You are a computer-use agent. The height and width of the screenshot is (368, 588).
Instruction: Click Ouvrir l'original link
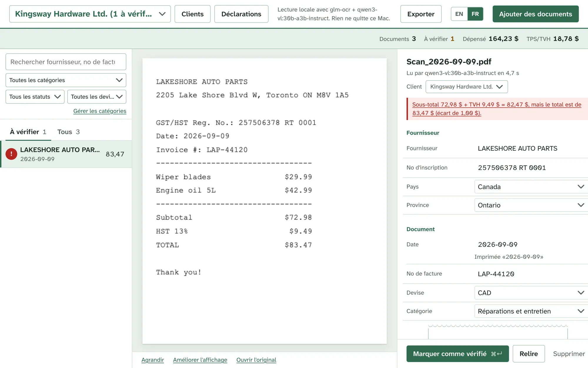(x=256, y=360)
